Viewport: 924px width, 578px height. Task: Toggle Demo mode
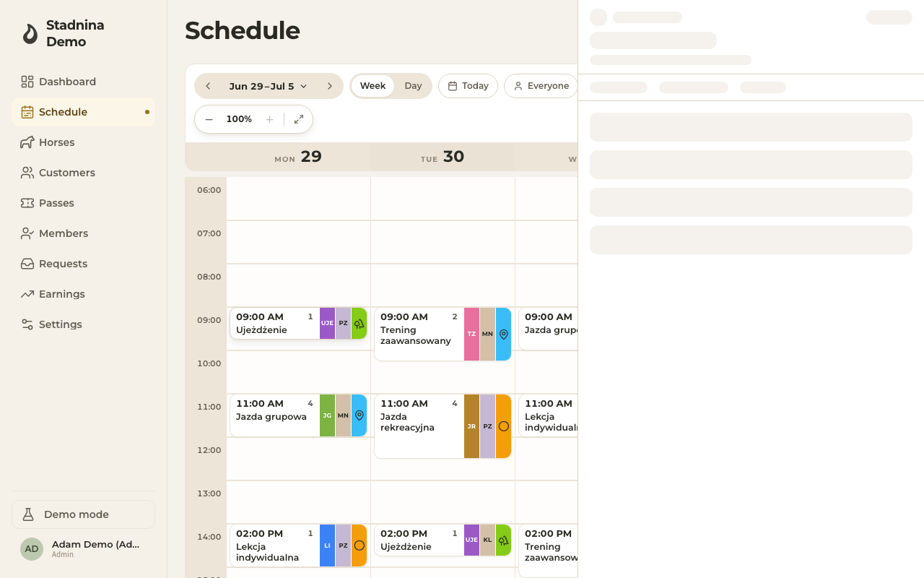pyautogui.click(x=83, y=514)
